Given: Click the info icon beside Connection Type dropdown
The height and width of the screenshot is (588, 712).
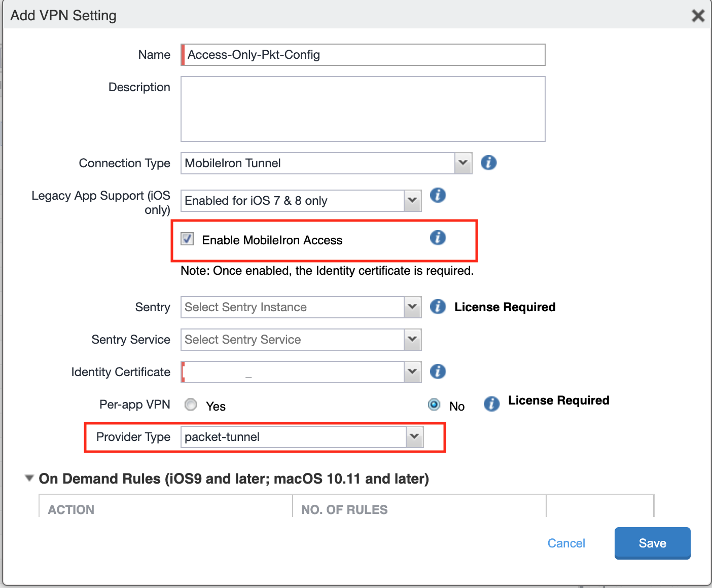Looking at the screenshot, I should click(x=488, y=163).
